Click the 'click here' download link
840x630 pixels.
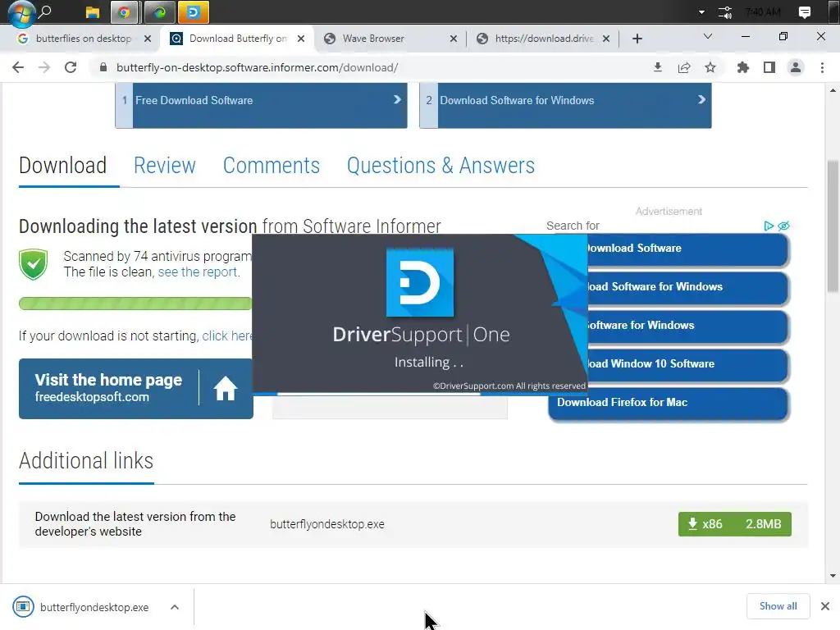[x=227, y=336]
